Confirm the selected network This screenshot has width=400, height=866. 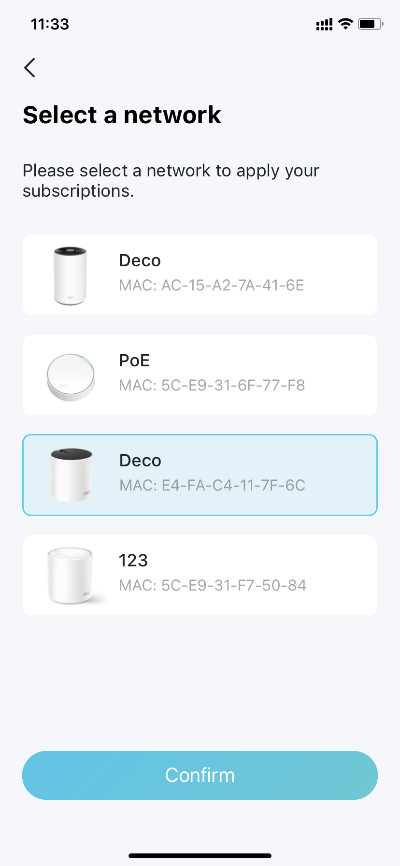tap(199, 775)
